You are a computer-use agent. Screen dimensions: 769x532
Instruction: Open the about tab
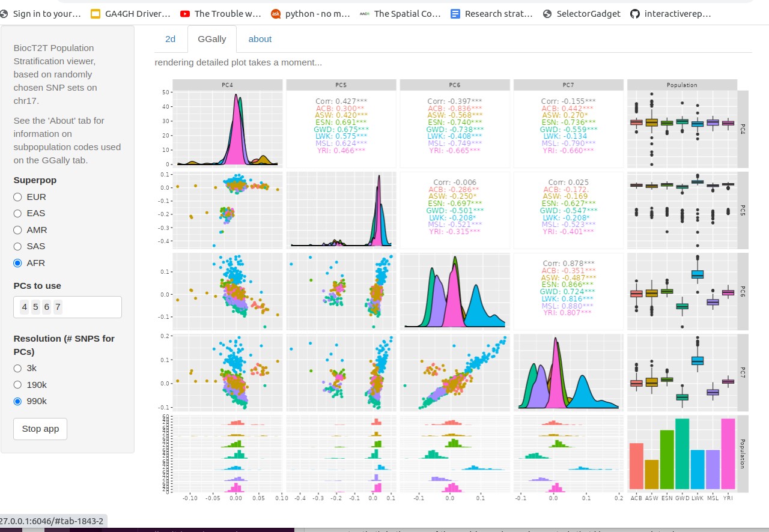[x=260, y=39]
